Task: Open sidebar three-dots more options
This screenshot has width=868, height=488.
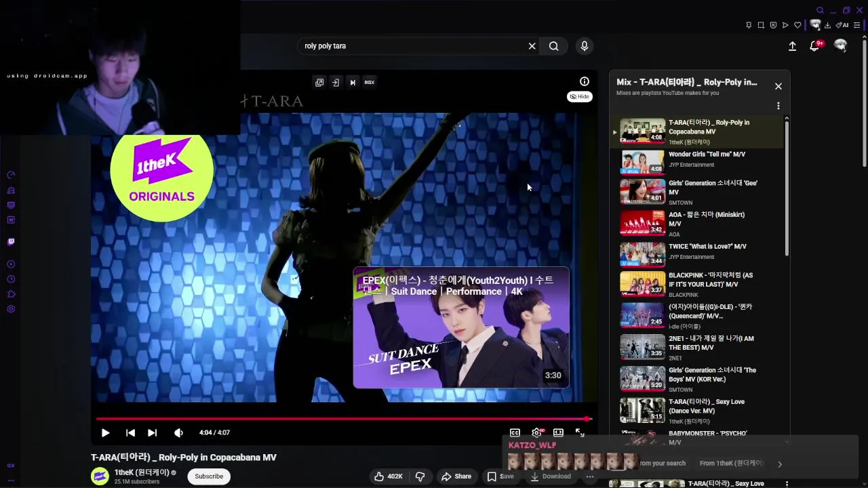Action: tap(11, 480)
